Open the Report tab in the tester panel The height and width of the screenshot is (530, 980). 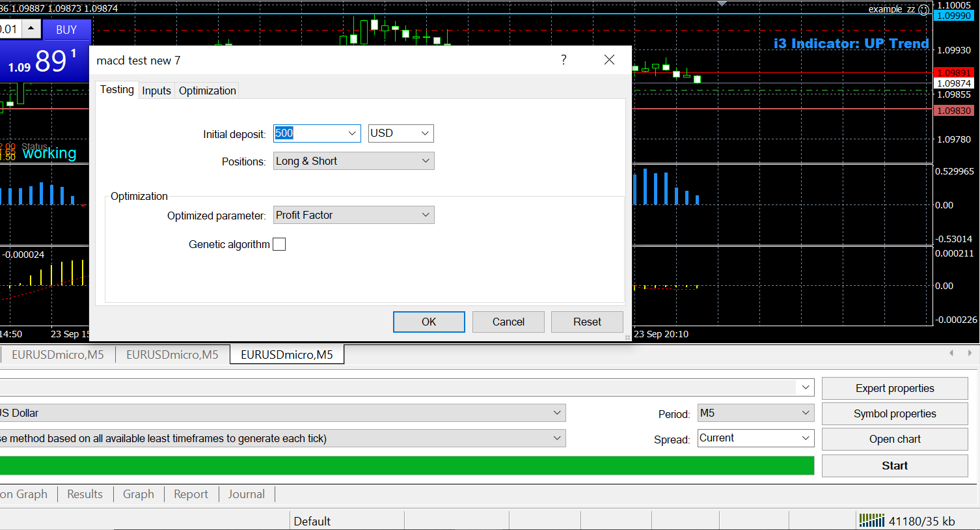[191, 494]
